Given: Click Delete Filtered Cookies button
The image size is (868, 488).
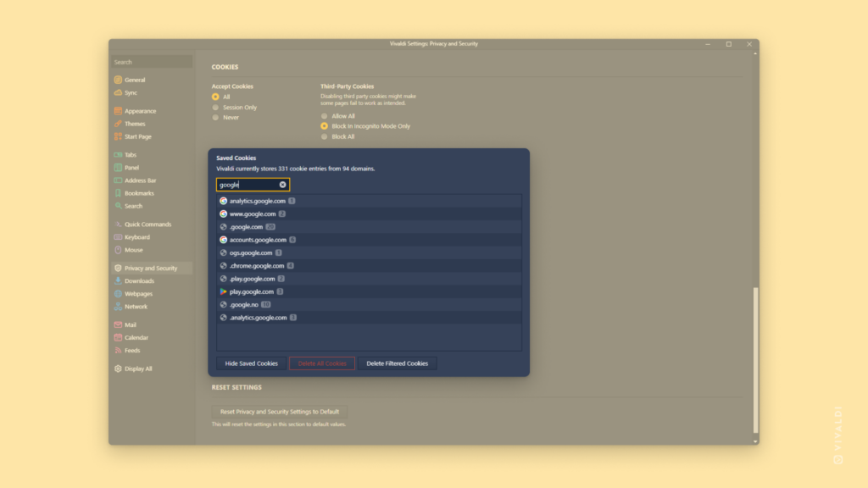Looking at the screenshot, I should (x=397, y=363).
